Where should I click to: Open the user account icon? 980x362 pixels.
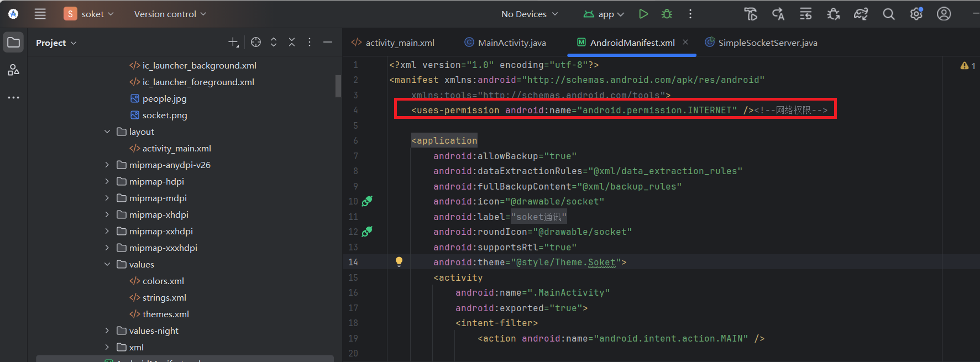click(944, 14)
